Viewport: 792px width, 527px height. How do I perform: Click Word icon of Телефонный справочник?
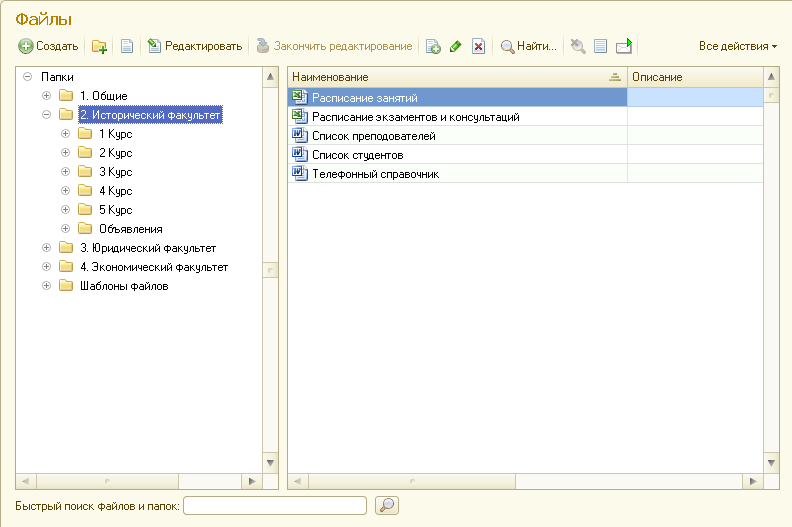tap(300, 173)
